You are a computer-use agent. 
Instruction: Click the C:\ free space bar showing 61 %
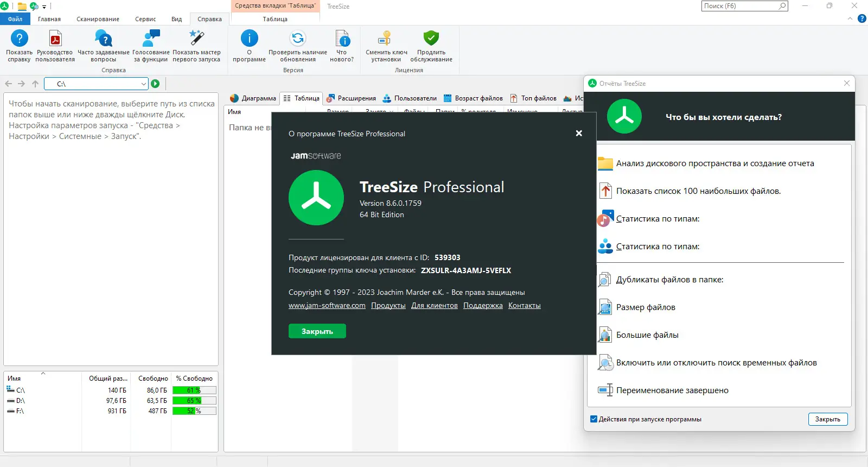tap(194, 390)
